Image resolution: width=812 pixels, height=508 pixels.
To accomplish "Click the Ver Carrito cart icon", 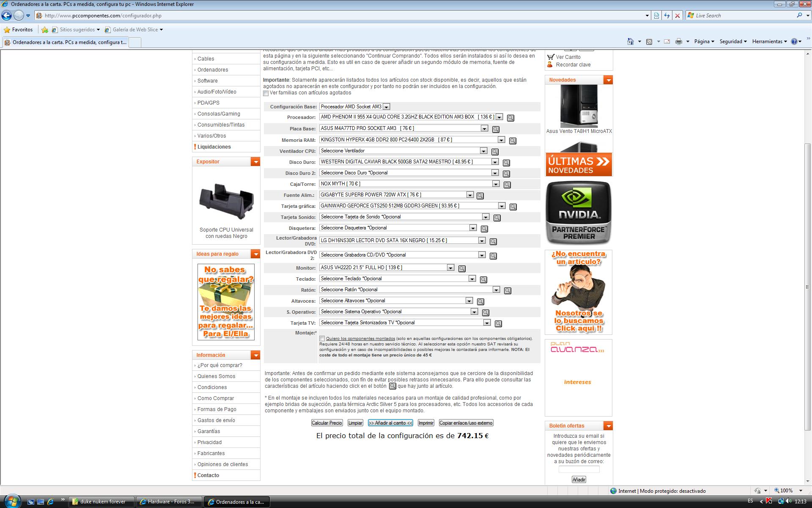I will tap(550, 57).
